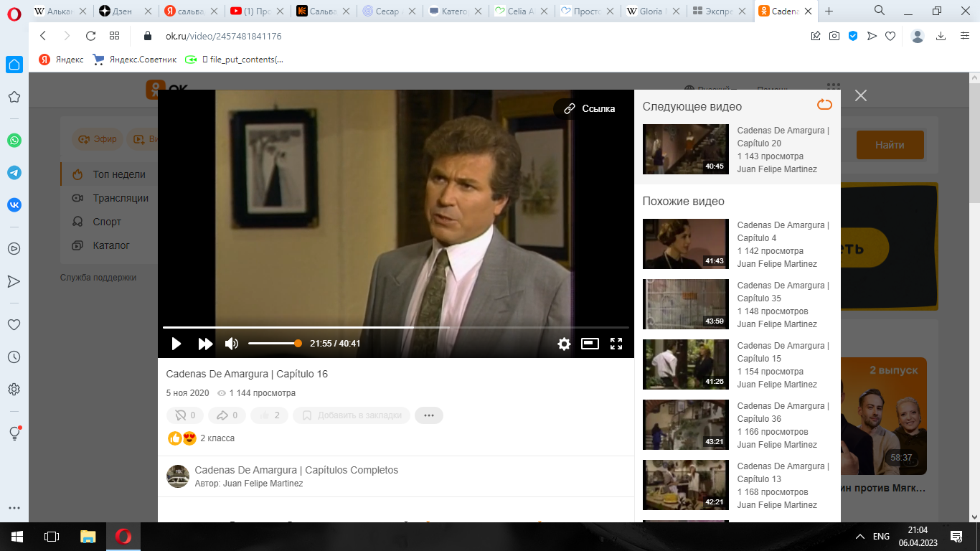Open Capítulo 35 video thumbnail
This screenshot has height=551, width=980.
[685, 304]
